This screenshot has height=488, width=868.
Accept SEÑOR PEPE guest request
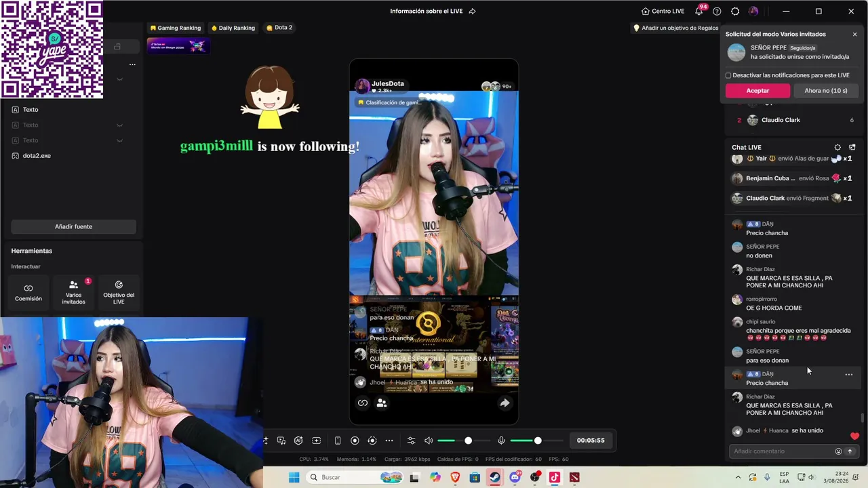757,91
